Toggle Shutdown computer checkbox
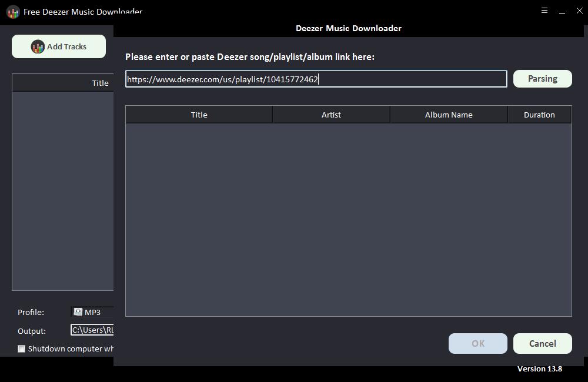This screenshot has width=588, height=382. [21, 349]
